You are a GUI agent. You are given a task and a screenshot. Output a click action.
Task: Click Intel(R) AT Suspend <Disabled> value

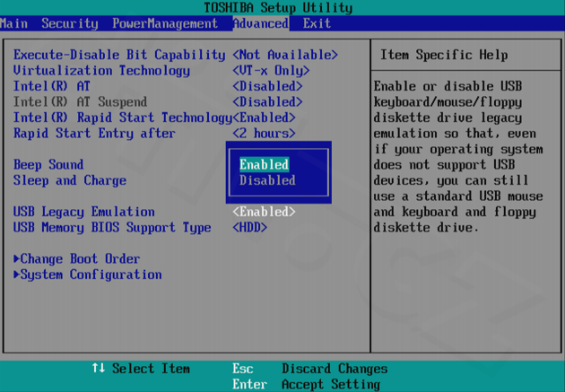(267, 102)
